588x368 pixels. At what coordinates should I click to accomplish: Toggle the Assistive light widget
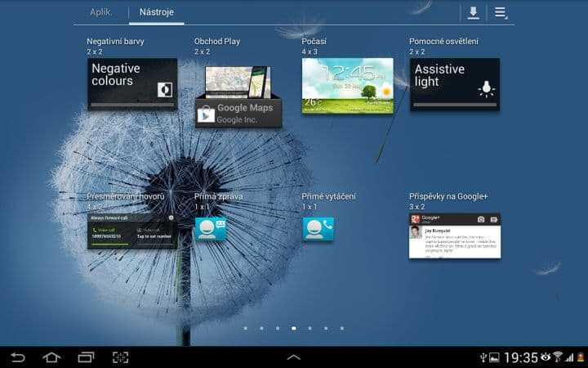click(455, 84)
